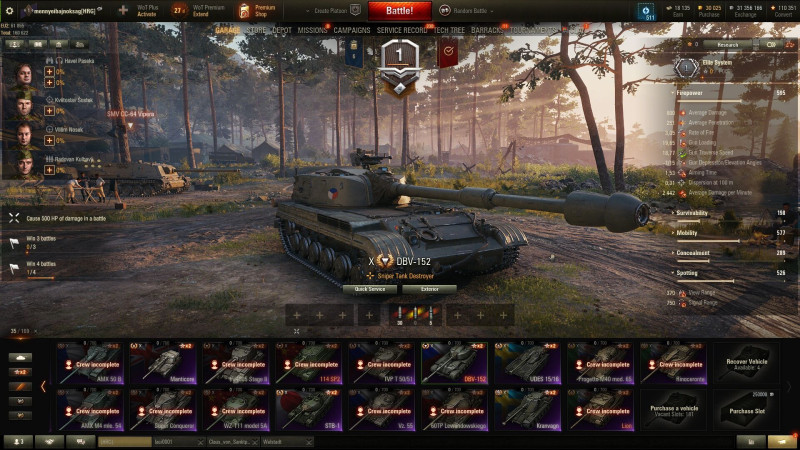
Task: Click the Spotting progress bar
Action: [x=706, y=281]
